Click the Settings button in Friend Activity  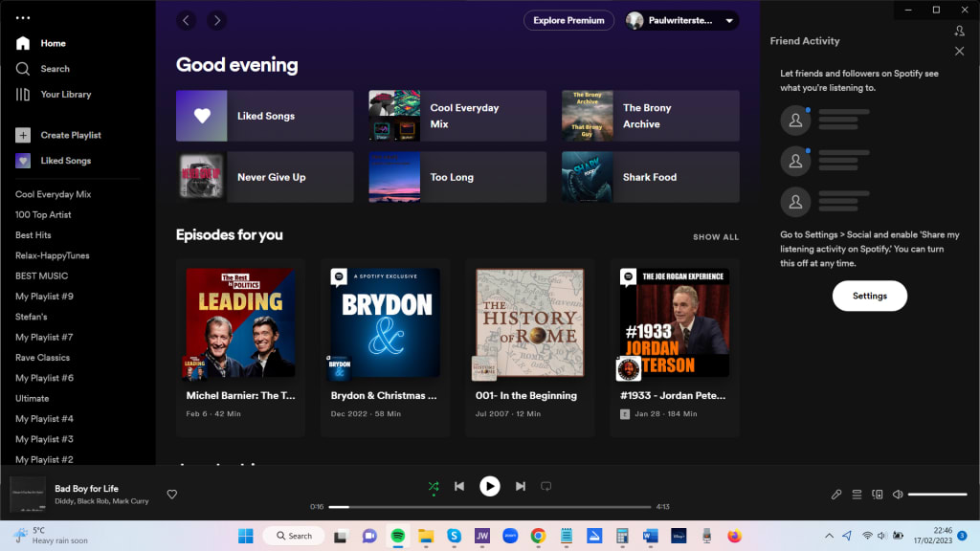[869, 297]
